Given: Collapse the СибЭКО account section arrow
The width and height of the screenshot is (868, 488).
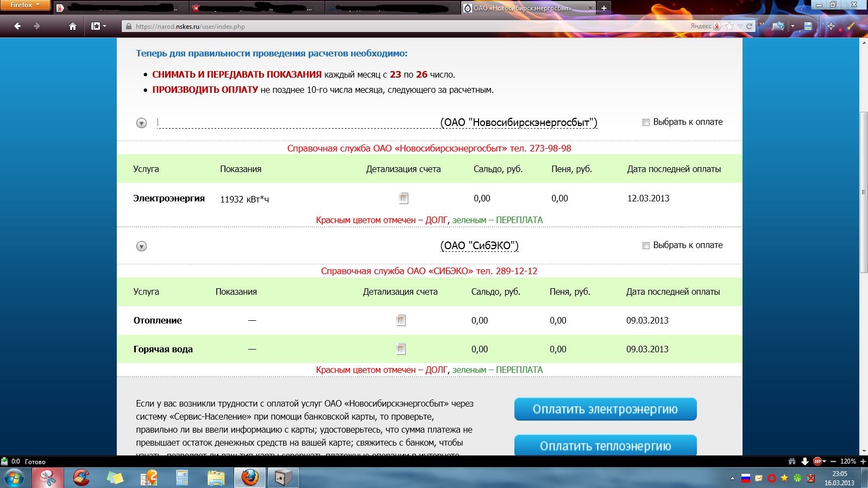Looking at the screenshot, I should pos(141,246).
